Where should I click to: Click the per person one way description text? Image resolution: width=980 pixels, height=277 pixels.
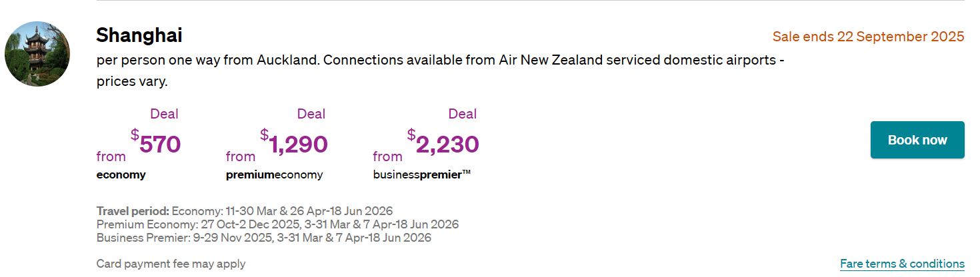click(440, 60)
